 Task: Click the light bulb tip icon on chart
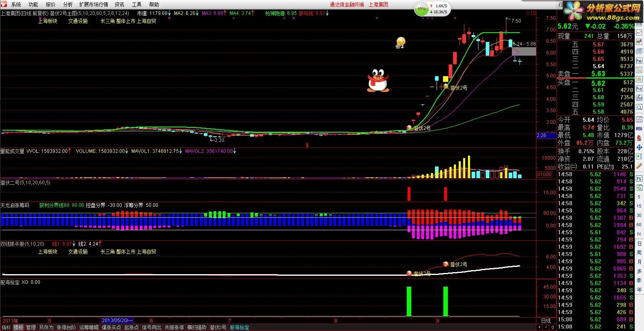[400, 42]
